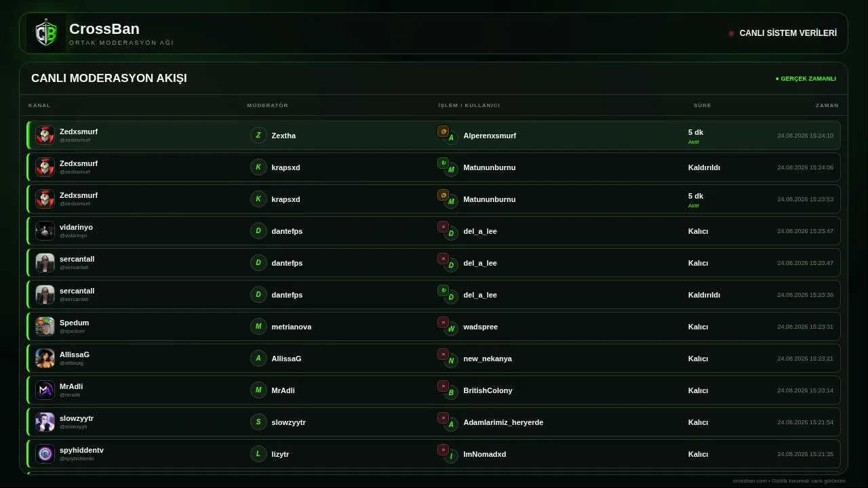Click the SÜRE column header
The image size is (868, 488).
[x=703, y=106]
